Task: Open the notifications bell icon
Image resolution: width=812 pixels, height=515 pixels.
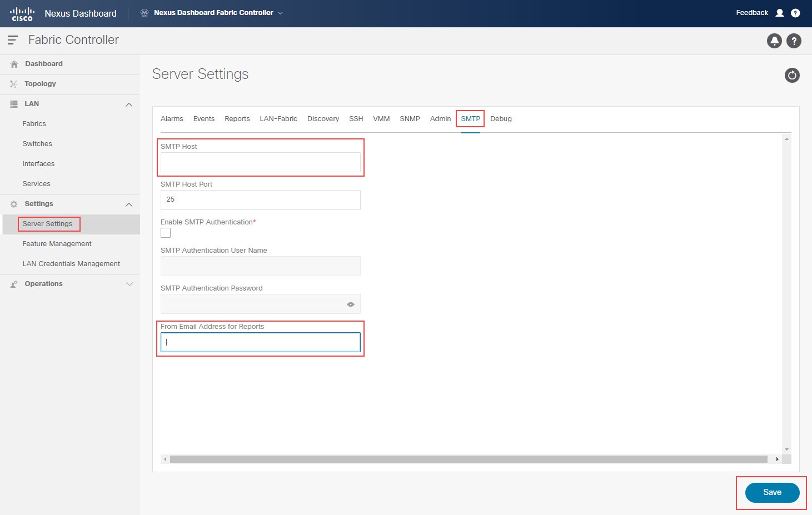Action: pos(774,41)
